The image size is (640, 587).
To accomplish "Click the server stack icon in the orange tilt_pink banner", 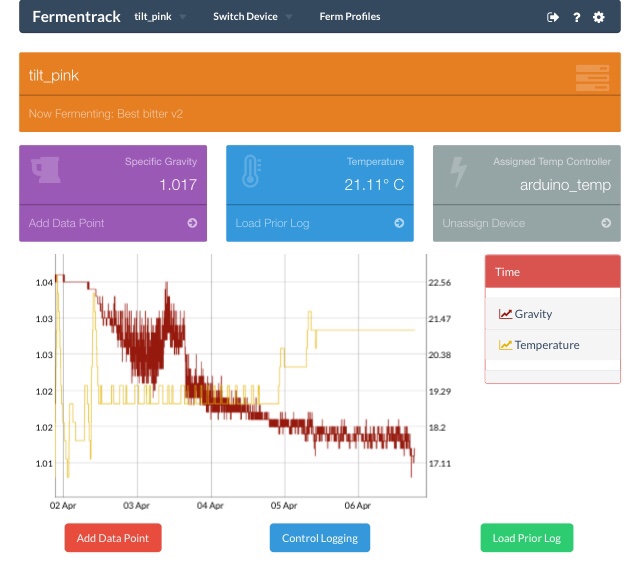I will [592, 78].
